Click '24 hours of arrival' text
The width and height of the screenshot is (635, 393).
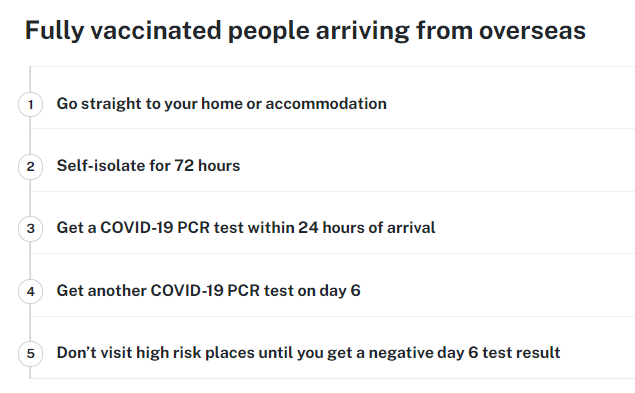click(367, 228)
